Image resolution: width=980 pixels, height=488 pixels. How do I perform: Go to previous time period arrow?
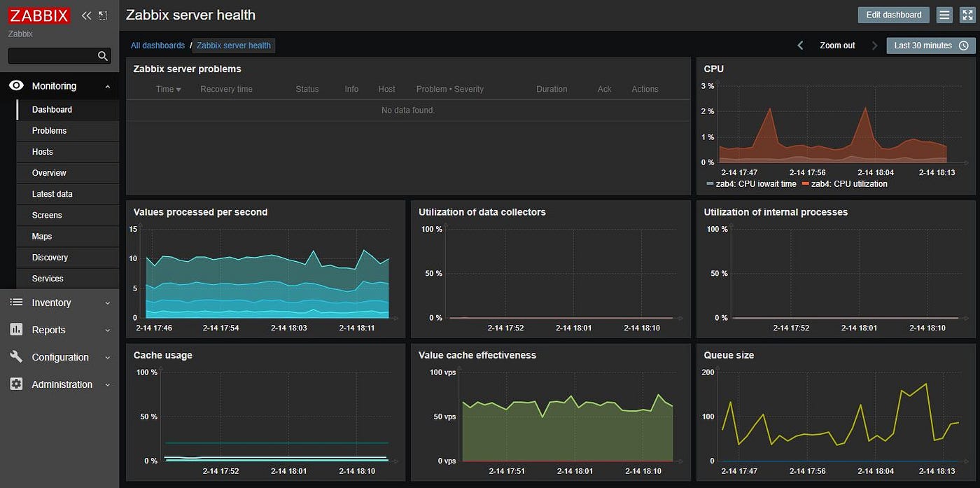(x=800, y=46)
